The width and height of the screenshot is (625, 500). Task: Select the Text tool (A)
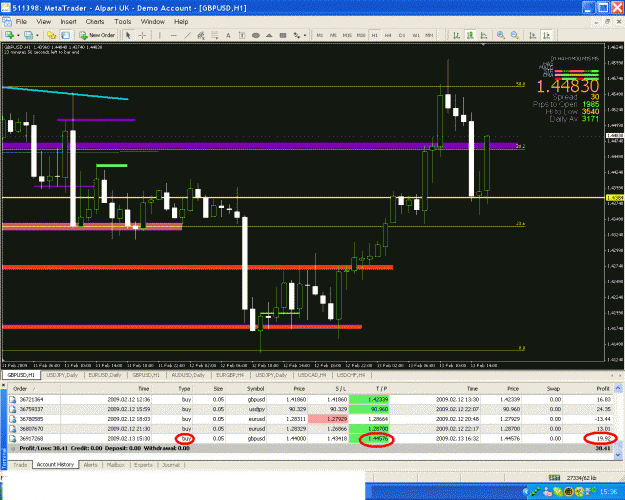pyautogui.click(x=228, y=35)
